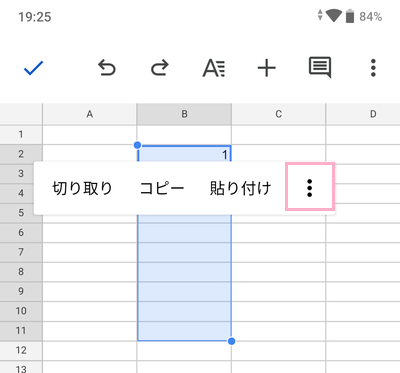This screenshot has height=373, width=400.
Task: Select row 2 header
Action: click(21, 154)
